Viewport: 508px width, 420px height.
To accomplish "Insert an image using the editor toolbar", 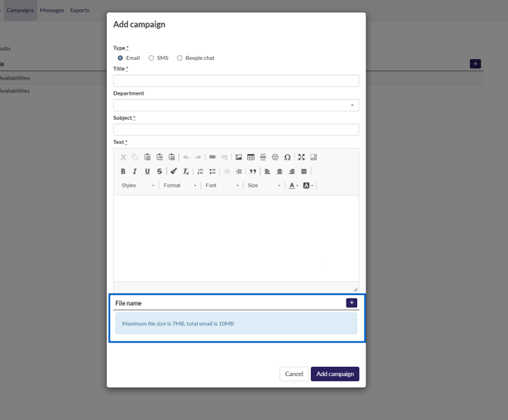I will coord(239,157).
